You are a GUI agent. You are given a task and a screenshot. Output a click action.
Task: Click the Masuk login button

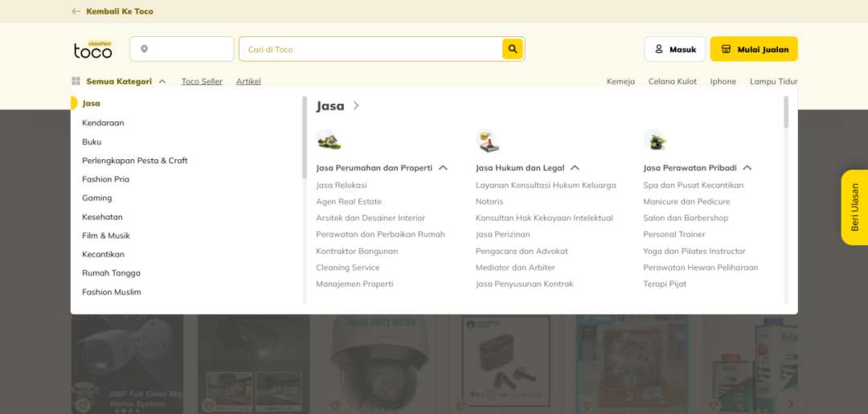[x=674, y=49]
